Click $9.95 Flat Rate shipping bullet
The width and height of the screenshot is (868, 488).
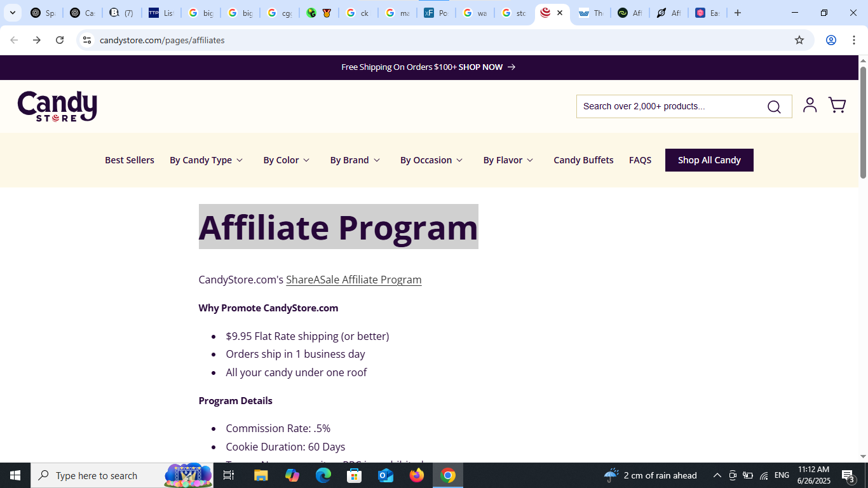point(308,336)
